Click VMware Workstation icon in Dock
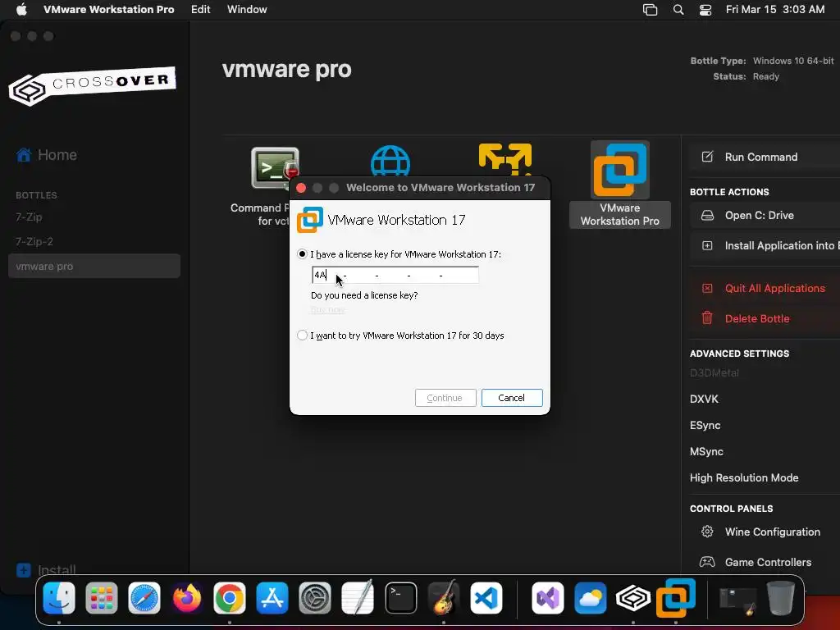This screenshot has height=630, width=840. 676,597
